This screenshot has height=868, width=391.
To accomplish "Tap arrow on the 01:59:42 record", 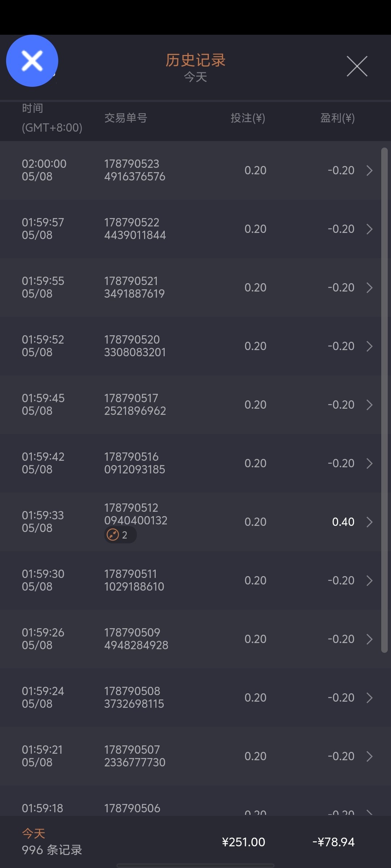I will coord(369,463).
